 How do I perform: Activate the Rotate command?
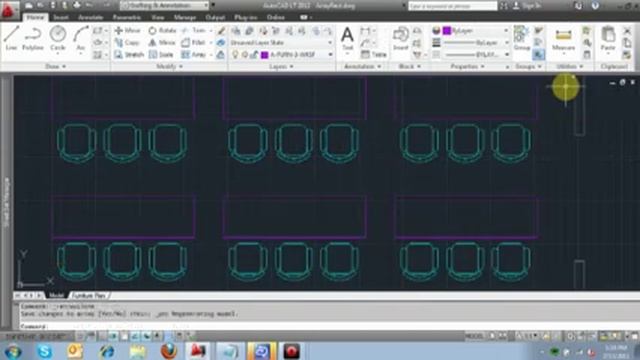click(162, 31)
